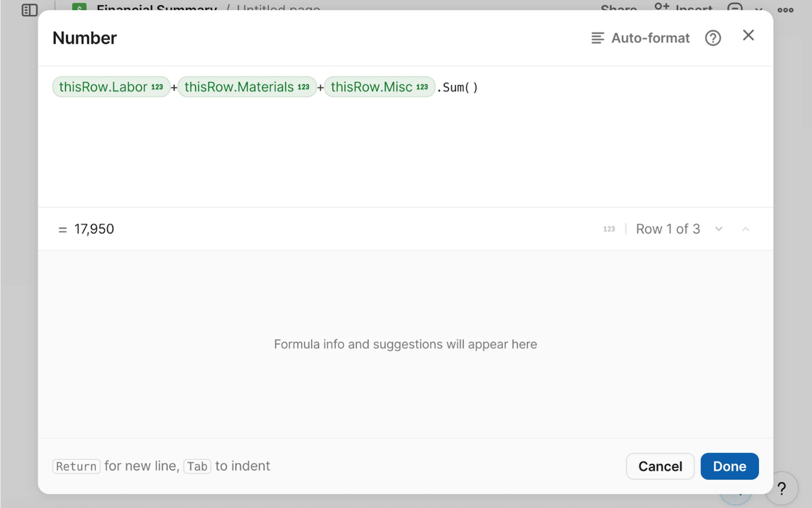
Task: Open the formula help question icon
Action: (x=713, y=38)
